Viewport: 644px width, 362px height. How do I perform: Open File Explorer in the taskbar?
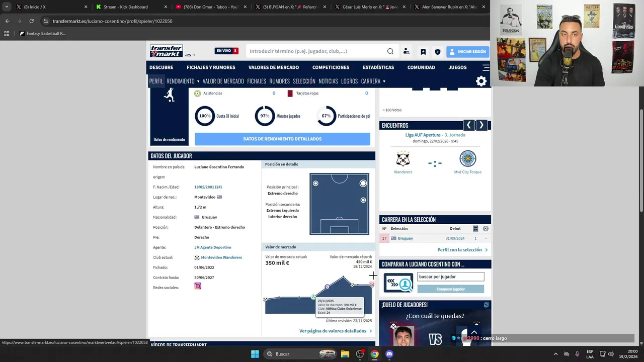click(345, 354)
